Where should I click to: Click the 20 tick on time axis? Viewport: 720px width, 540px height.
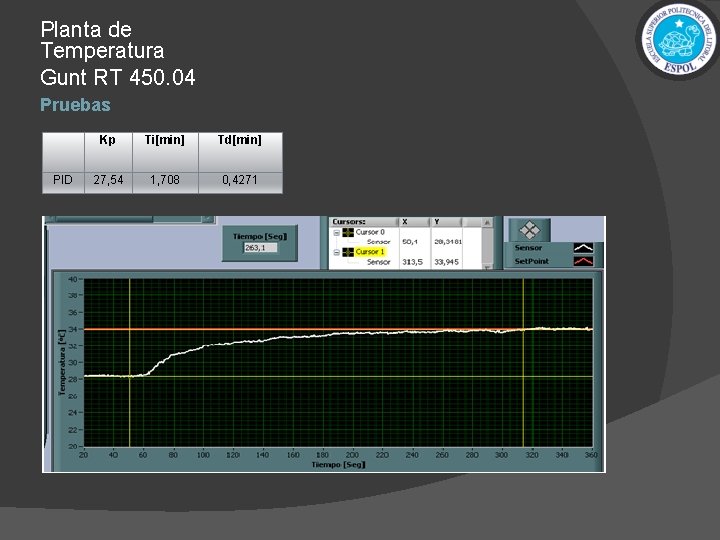[83, 455]
